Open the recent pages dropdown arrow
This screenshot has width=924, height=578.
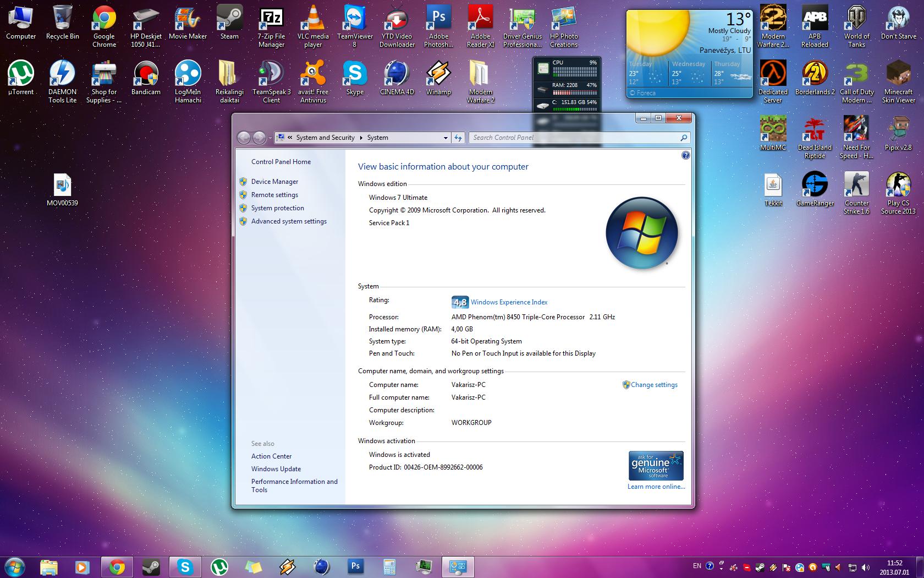pyautogui.click(x=270, y=138)
